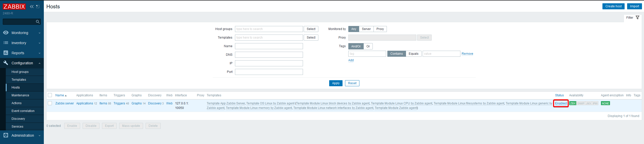Set Monitored by to Any
Viewport: 644px width, 144px height.
point(354,29)
